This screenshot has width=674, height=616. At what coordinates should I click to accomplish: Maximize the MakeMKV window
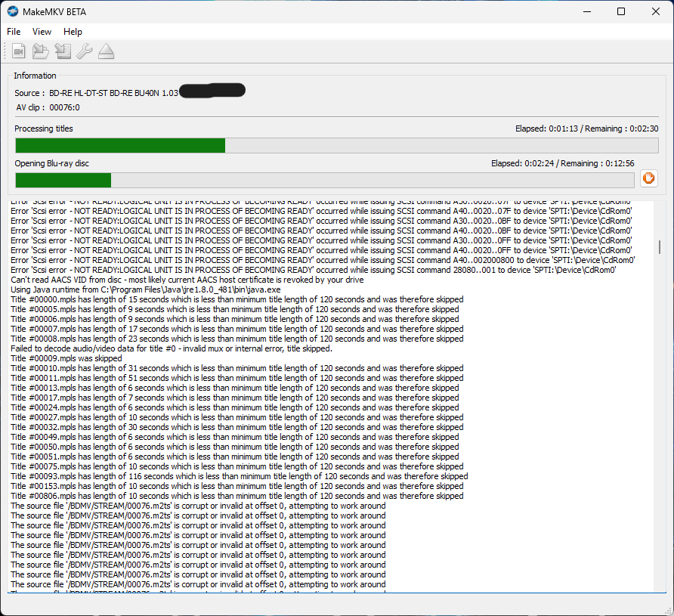[620, 12]
